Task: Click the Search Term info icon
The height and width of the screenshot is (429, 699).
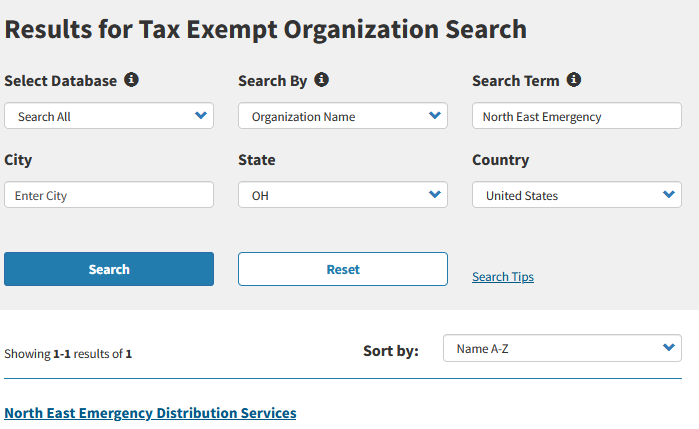Action: coord(574,80)
